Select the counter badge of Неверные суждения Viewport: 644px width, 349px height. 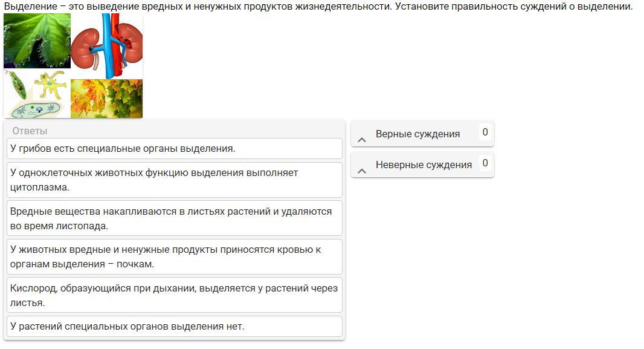485,163
